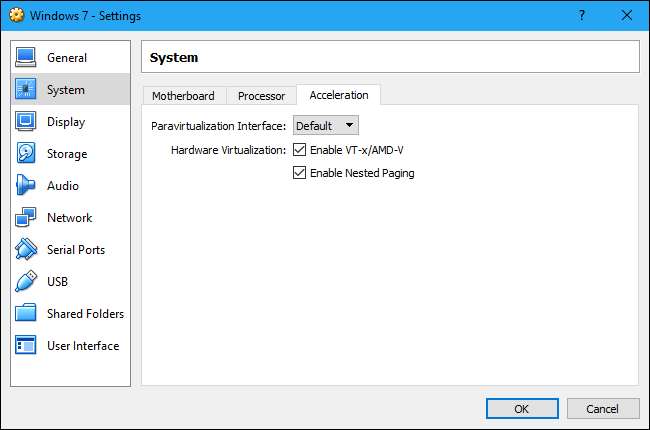Toggle Enable Nested Paging checkbox
Viewport: 650px width, 430px height.
(x=299, y=173)
